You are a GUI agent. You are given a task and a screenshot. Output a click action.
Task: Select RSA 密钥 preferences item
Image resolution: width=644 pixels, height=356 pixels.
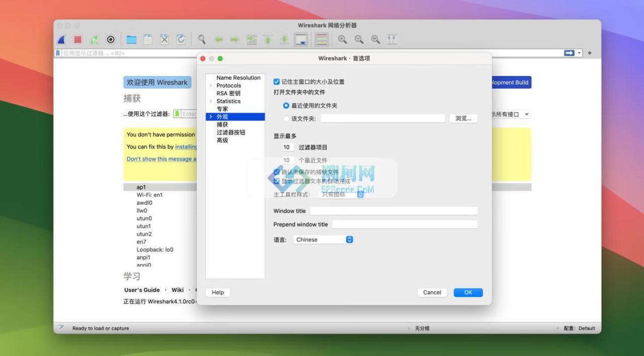[228, 93]
